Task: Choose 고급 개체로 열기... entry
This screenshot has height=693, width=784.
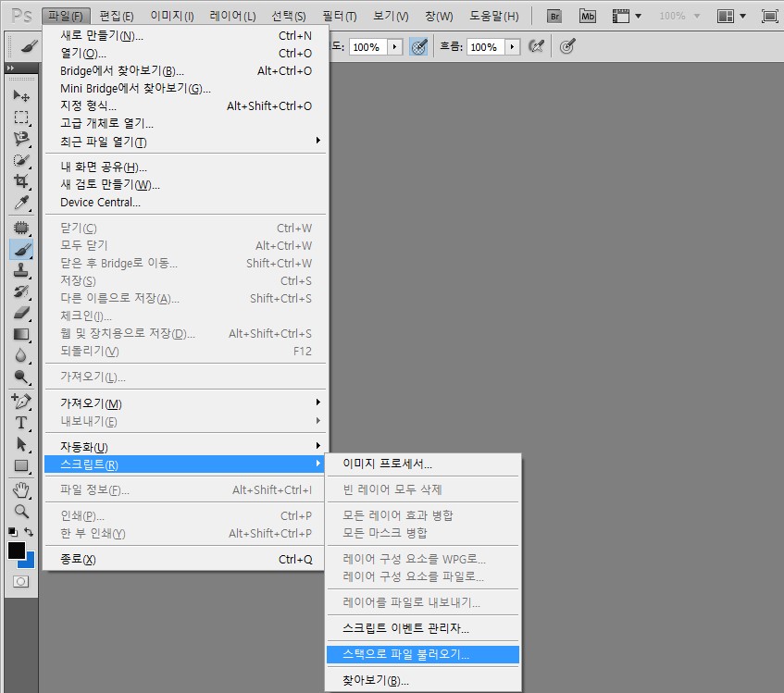Action: point(185,123)
